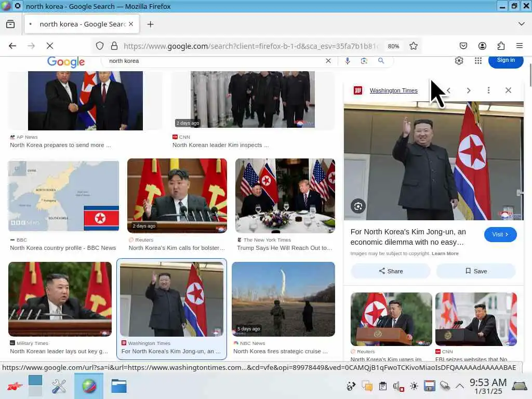Screen dimensions: 532x399
Task: Reset the 80% zoom level
Action: click(394, 46)
